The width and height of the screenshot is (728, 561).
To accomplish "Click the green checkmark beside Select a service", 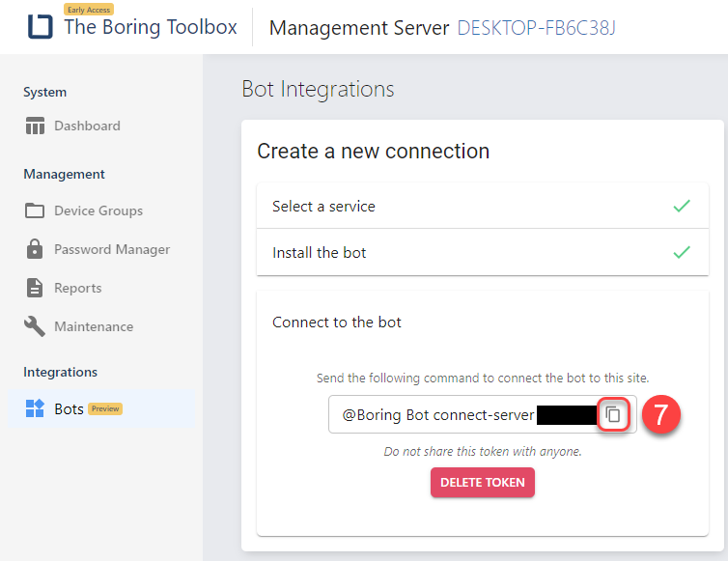I will pos(682,206).
